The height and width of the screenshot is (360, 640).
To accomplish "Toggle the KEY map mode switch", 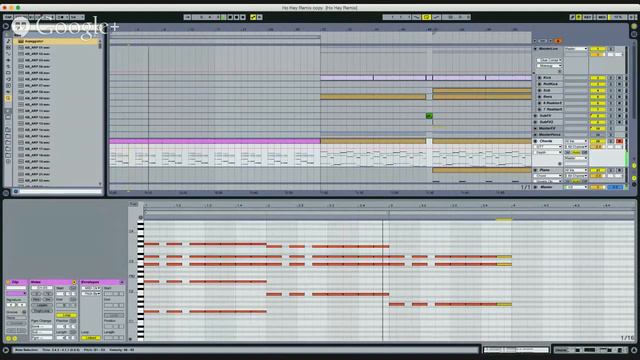I will pos(588,17).
